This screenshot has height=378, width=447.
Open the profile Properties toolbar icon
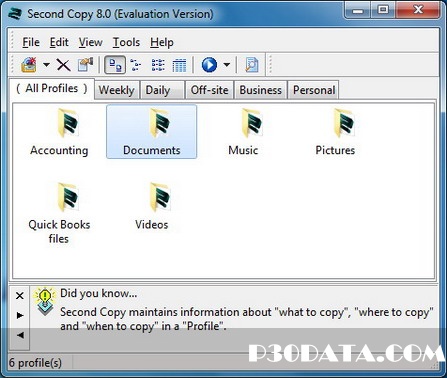[86, 65]
